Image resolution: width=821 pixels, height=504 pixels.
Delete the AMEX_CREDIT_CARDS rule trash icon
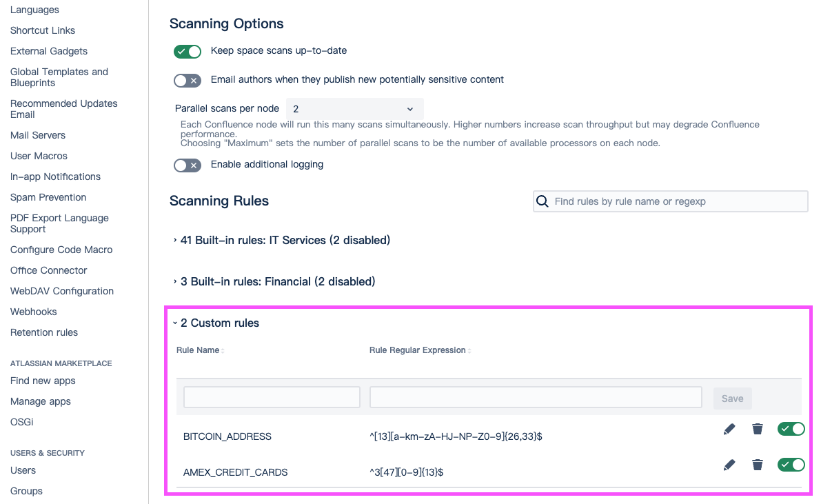758,465
